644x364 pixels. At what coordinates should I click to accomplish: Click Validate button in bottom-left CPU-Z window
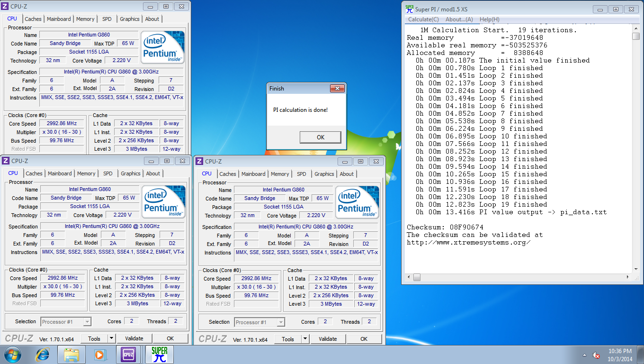[x=134, y=338]
